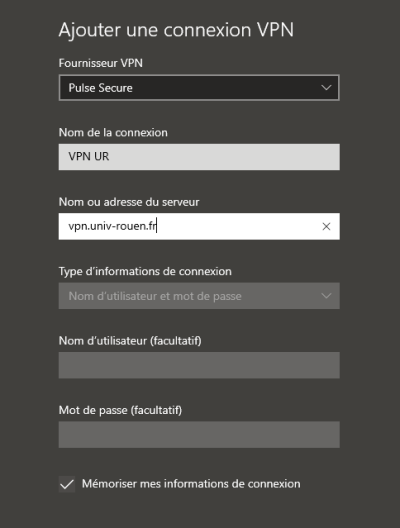Expand the 'Nom d'utilisateur et mot de passe' combo box
This screenshot has height=528, width=400.
point(199,296)
